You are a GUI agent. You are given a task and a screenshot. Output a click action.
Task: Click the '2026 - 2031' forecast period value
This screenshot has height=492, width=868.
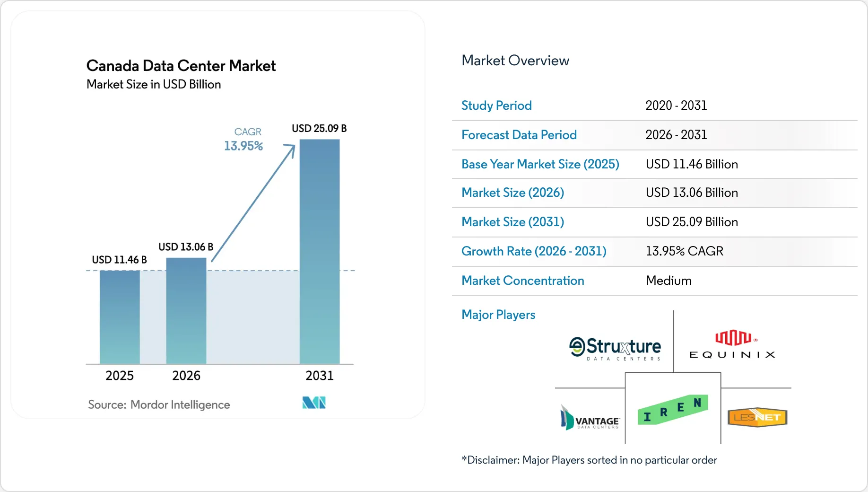coord(677,135)
